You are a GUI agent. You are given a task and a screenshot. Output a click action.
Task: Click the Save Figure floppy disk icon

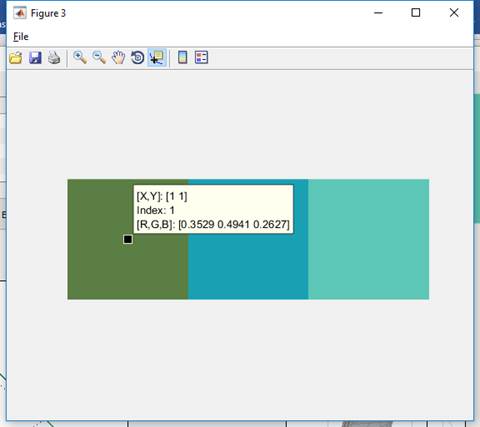[35, 58]
